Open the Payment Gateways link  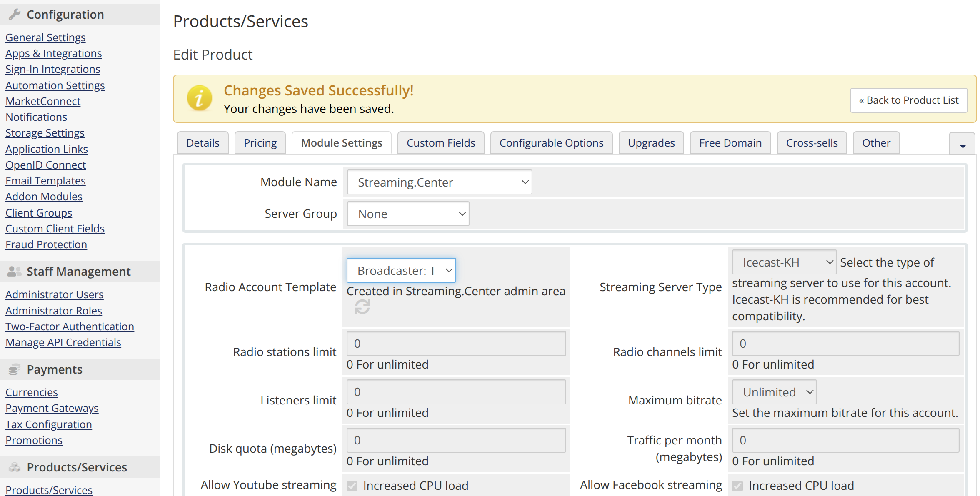click(52, 408)
